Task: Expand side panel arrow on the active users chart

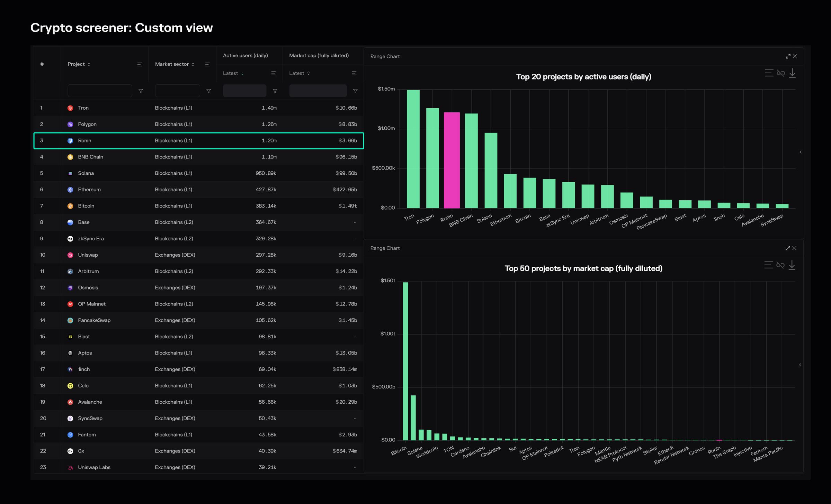Action: tap(800, 152)
